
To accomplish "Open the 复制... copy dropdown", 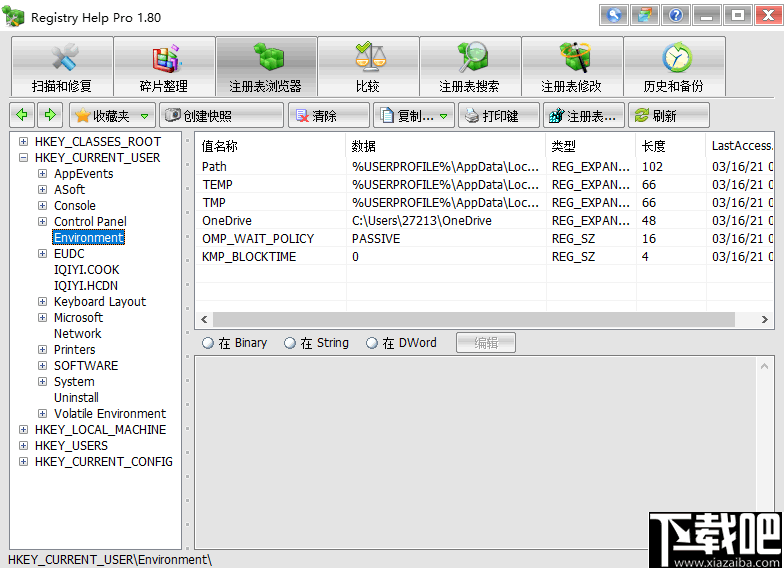I will coord(414,116).
